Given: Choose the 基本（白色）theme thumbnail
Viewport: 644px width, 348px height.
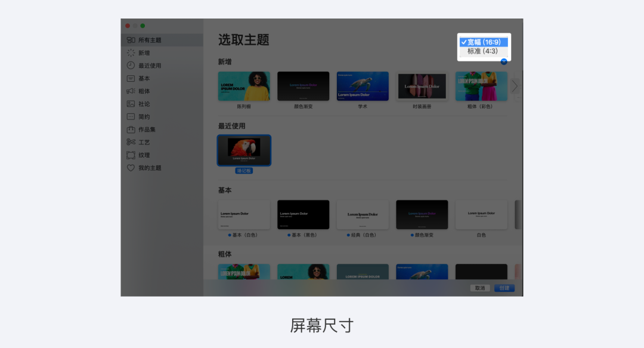Looking at the screenshot, I should pyautogui.click(x=244, y=215).
